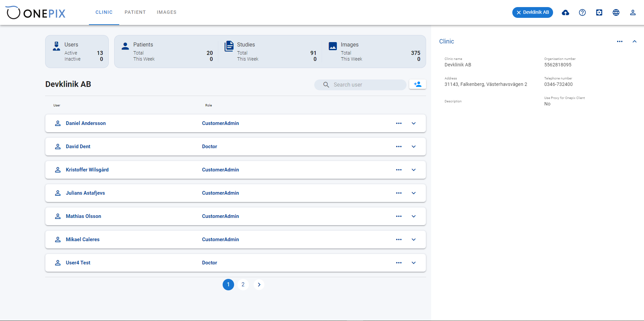Go to next page with arrow
The width and height of the screenshot is (644, 321).
pyautogui.click(x=259, y=285)
